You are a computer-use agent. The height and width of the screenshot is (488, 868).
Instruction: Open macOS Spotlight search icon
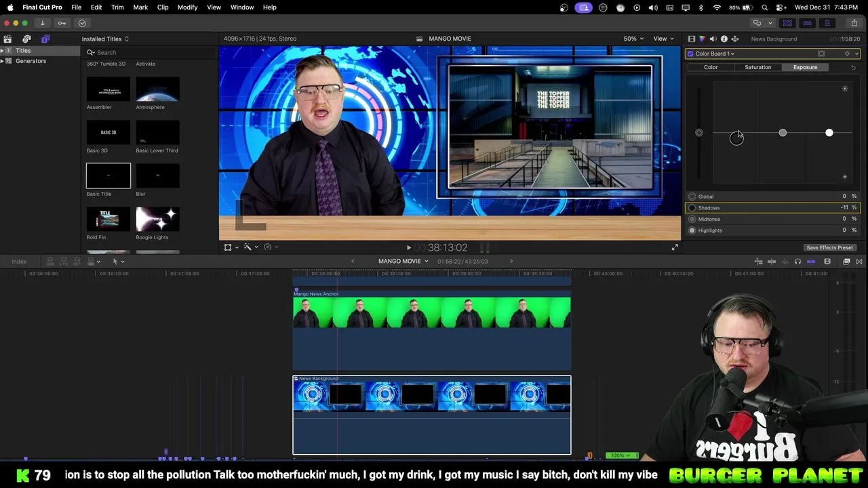[765, 7]
